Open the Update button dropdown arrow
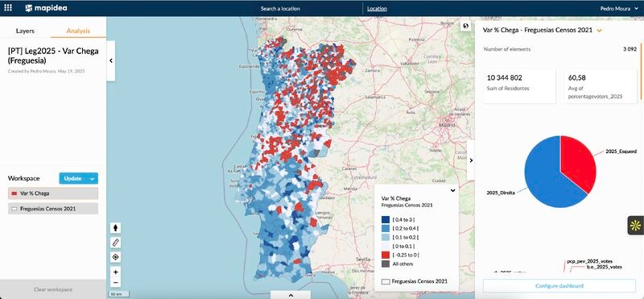This screenshot has height=299, width=644. pyautogui.click(x=93, y=178)
